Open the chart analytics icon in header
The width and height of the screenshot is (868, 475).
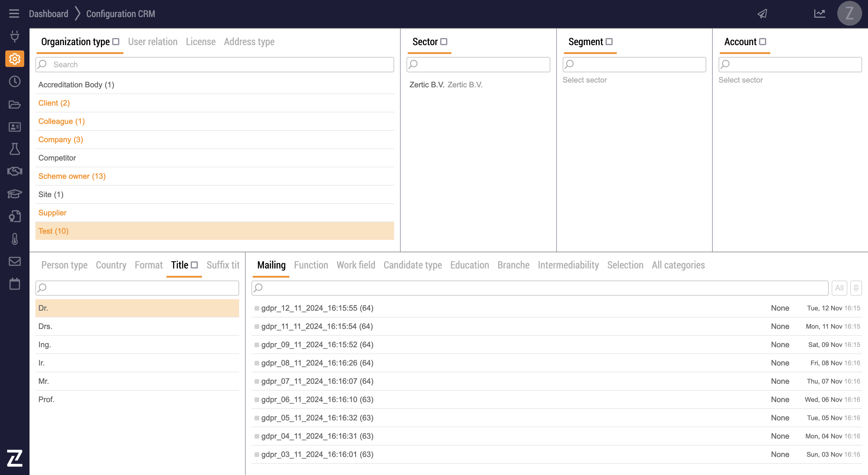820,14
